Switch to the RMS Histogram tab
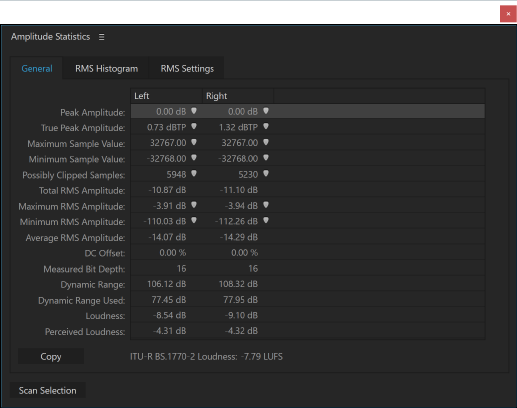 click(x=106, y=69)
